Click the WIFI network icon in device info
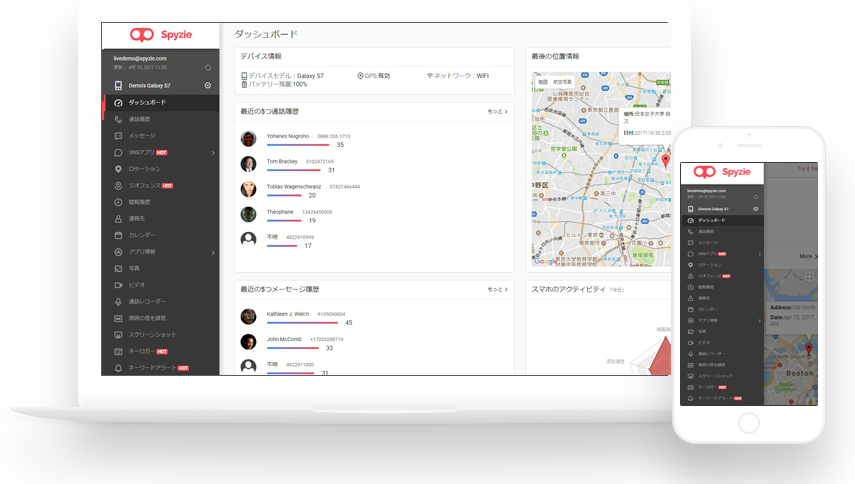The height and width of the screenshot is (484, 855). coord(429,76)
